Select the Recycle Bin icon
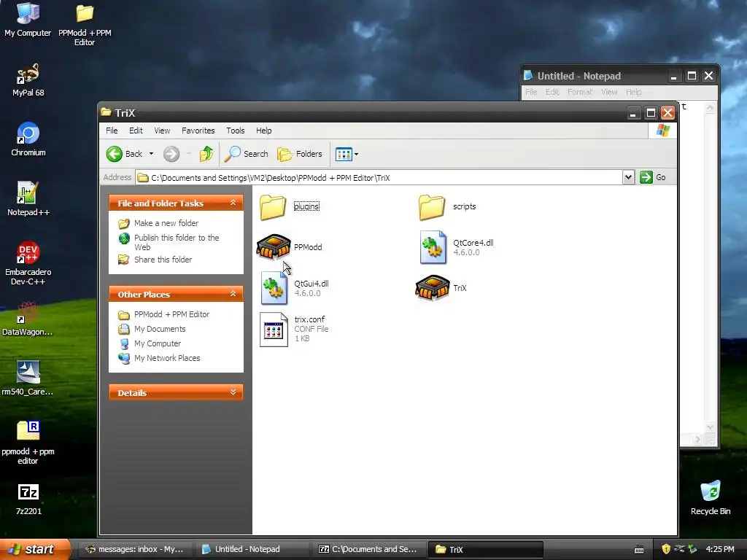The width and height of the screenshot is (747, 560). pyautogui.click(x=711, y=498)
